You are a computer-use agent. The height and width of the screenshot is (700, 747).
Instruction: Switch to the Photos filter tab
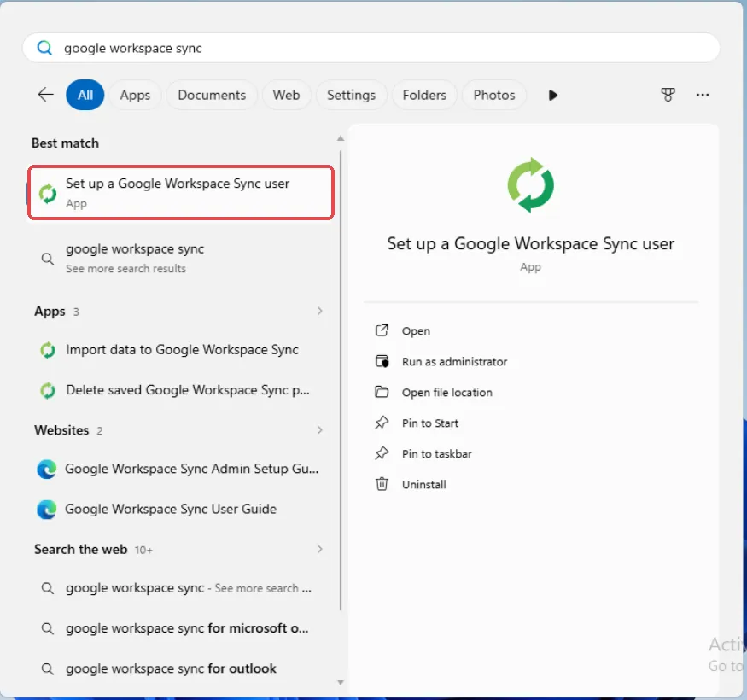pyautogui.click(x=494, y=95)
